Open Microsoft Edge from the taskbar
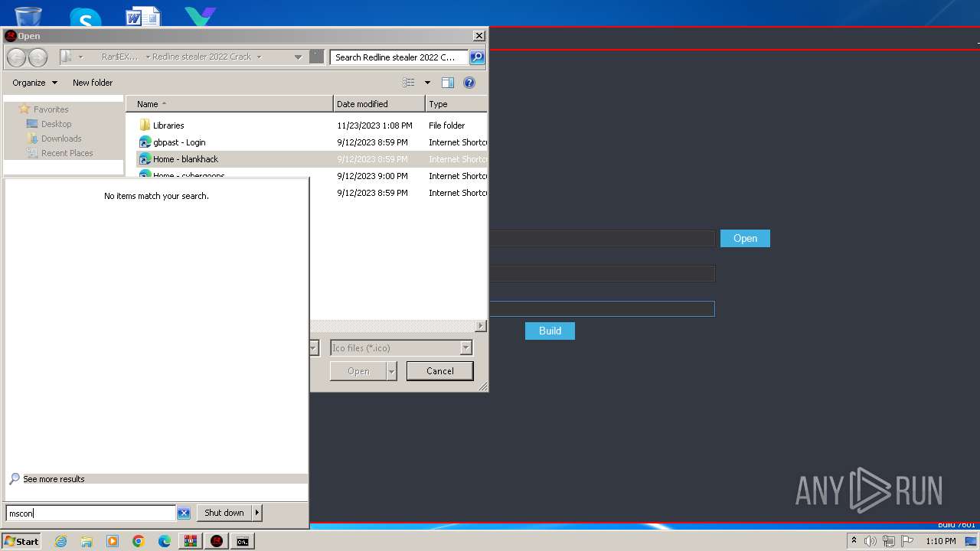Image resolution: width=980 pixels, height=551 pixels. click(x=165, y=541)
